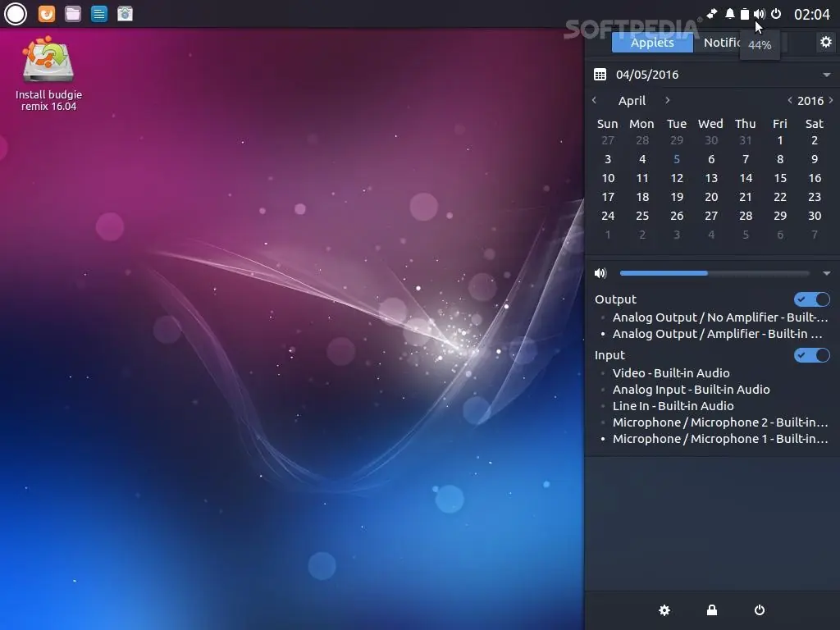Disable audio Input devices
The image size is (840, 630).
[811, 355]
